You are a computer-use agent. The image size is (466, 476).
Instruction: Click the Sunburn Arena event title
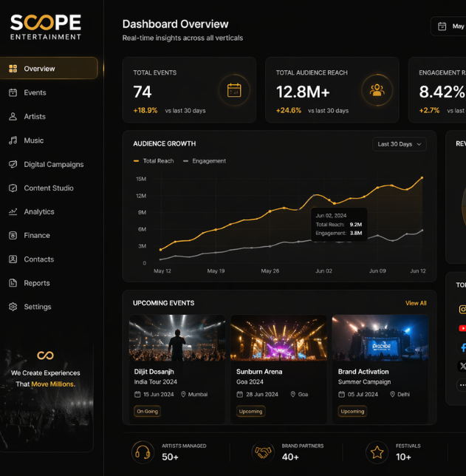click(259, 372)
